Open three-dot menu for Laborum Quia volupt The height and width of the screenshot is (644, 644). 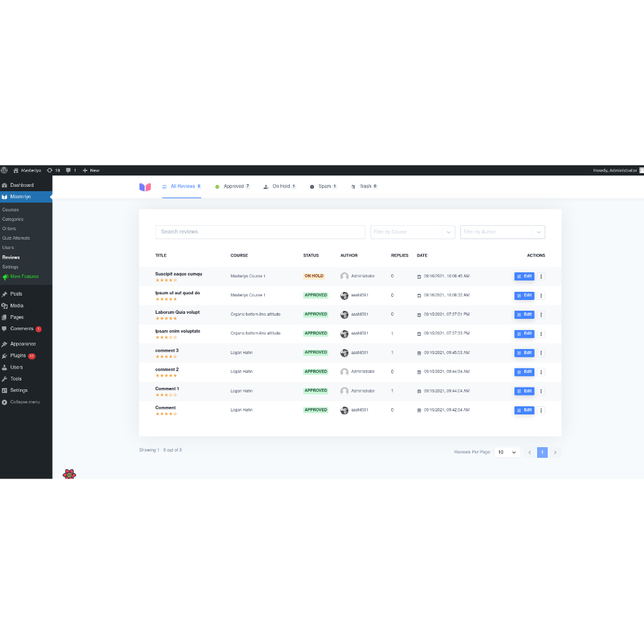pyautogui.click(x=541, y=314)
